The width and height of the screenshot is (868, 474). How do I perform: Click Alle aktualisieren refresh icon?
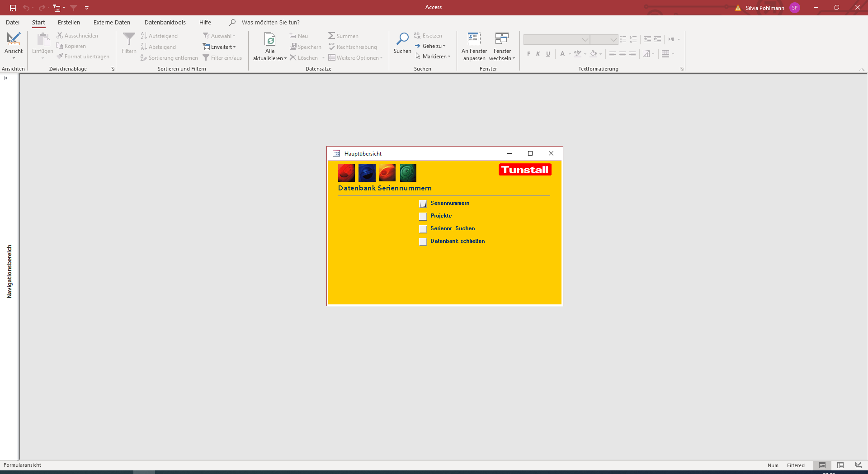click(270, 39)
